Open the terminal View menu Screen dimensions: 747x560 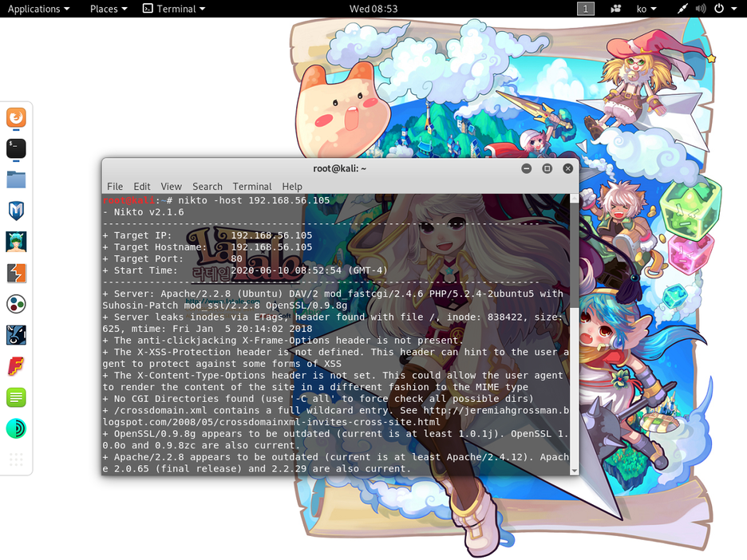[171, 186]
